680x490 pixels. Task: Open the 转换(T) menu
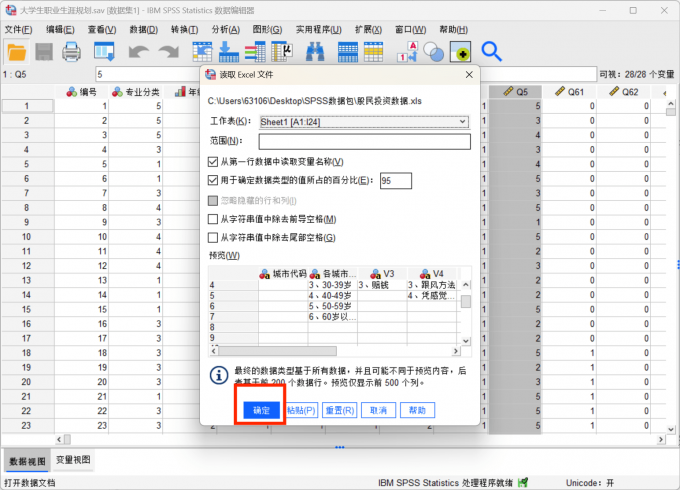[184, 29]
